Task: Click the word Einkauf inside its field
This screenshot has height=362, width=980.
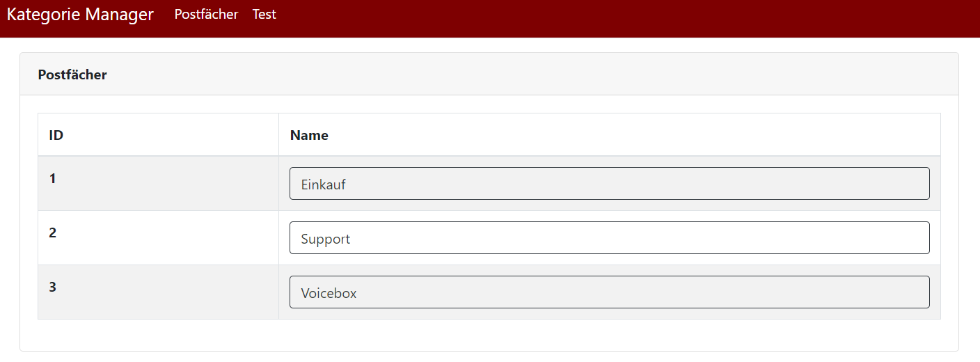Action: click(x=324, y=184)
